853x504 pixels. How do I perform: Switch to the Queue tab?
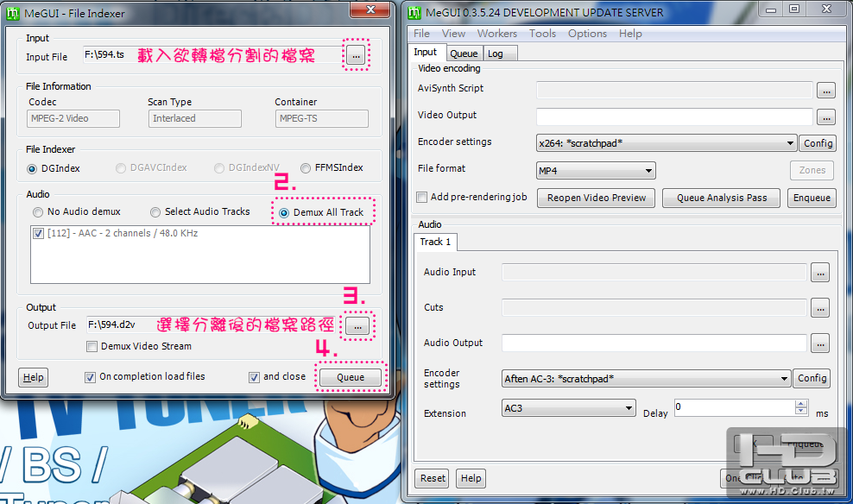[464, 54]
